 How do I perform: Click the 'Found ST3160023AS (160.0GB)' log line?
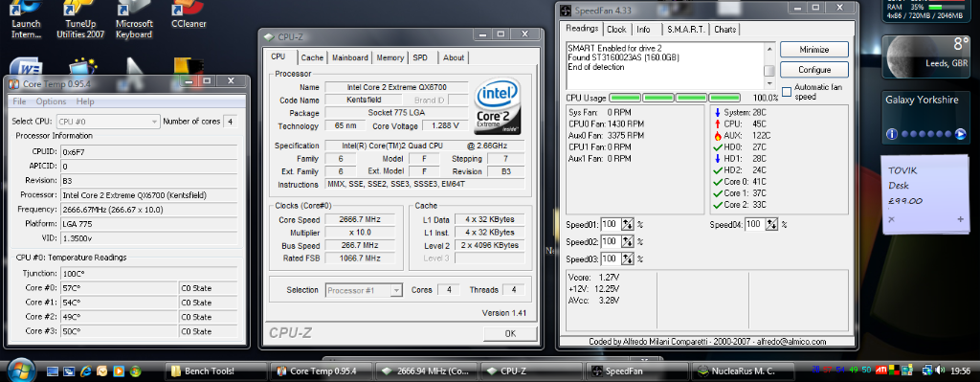coord(623,57)
